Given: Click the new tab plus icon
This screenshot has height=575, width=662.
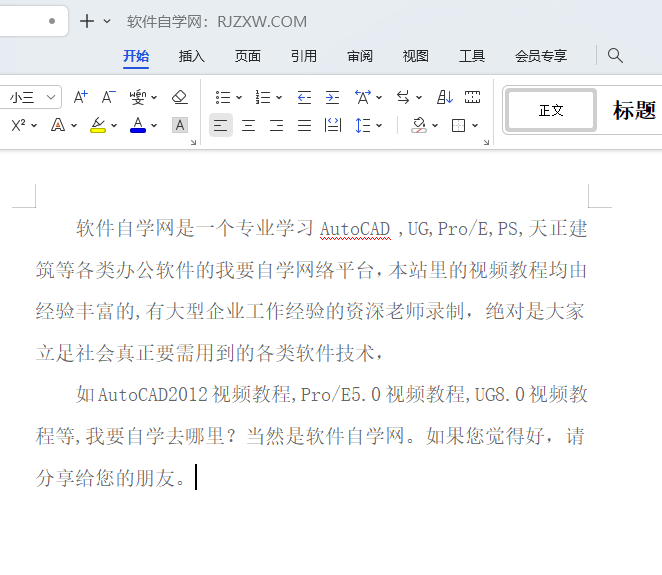Looking at the screenshot, I should coord(87,21).
